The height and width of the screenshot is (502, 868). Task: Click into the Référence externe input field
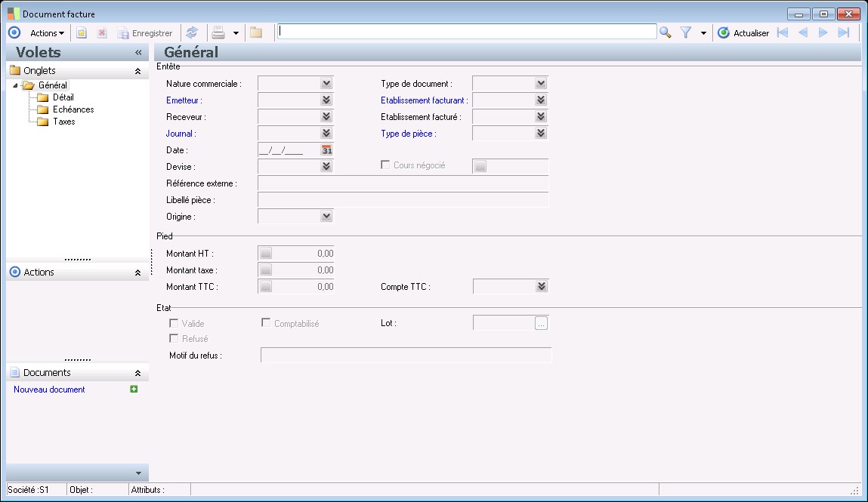click(403, 183)
